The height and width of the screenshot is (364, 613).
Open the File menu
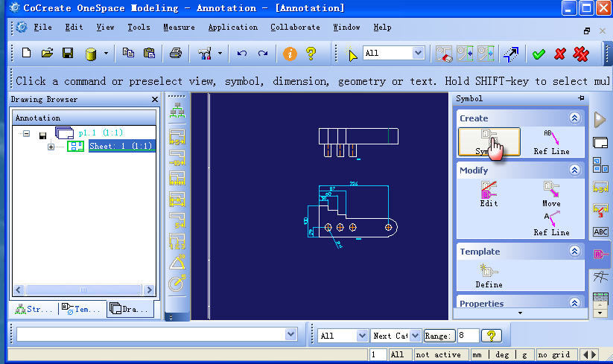tap(42, 28)
